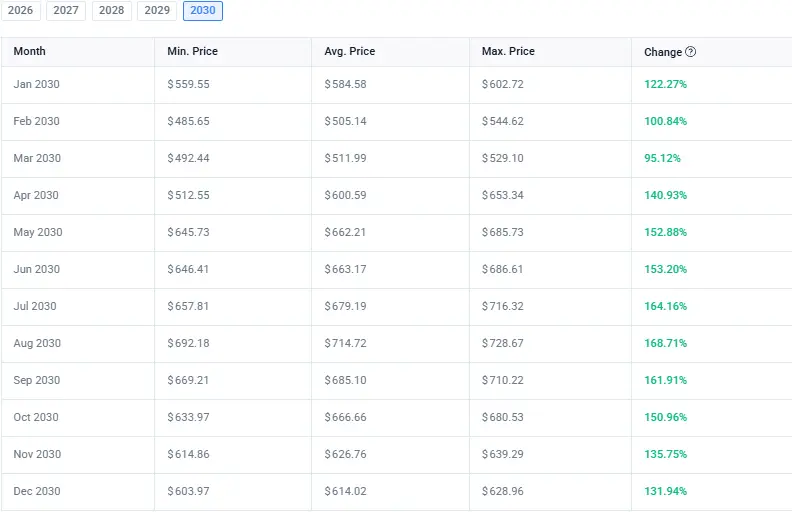Click the $716.32 maximum price cell
The width and height of the screenshot is (792, 512).
503,306
